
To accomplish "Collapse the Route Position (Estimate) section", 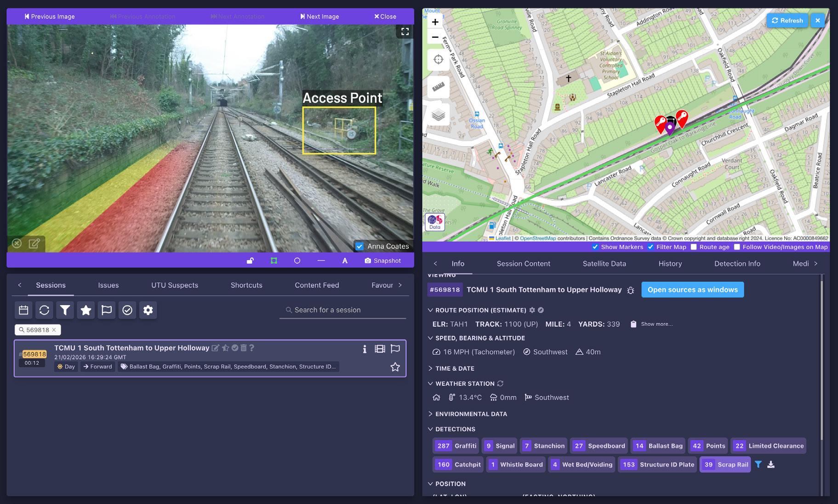I will (430, 310).
